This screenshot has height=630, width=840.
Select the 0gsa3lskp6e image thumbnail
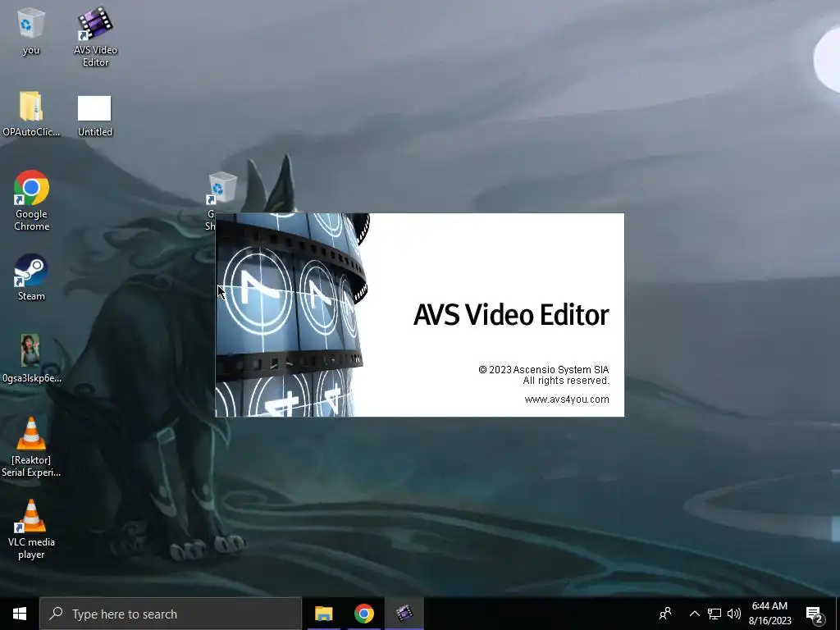pyautogui.click(x=31, y=358)
